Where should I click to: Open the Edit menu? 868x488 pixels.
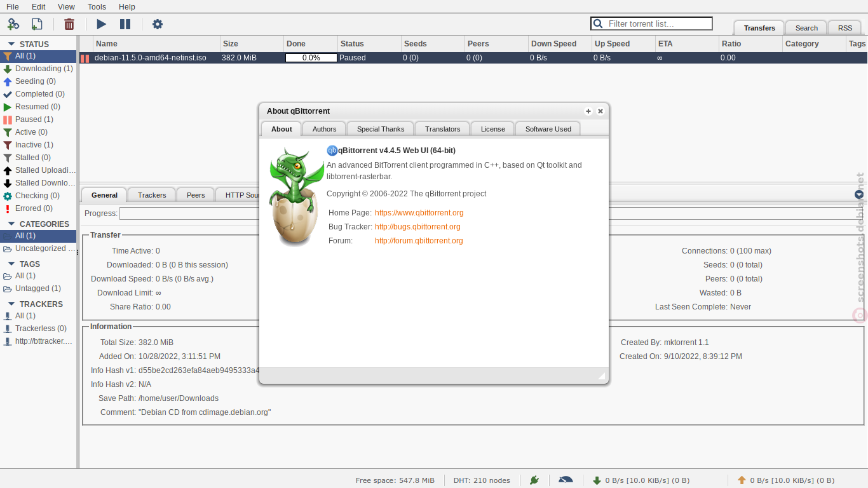pos(39,6)
